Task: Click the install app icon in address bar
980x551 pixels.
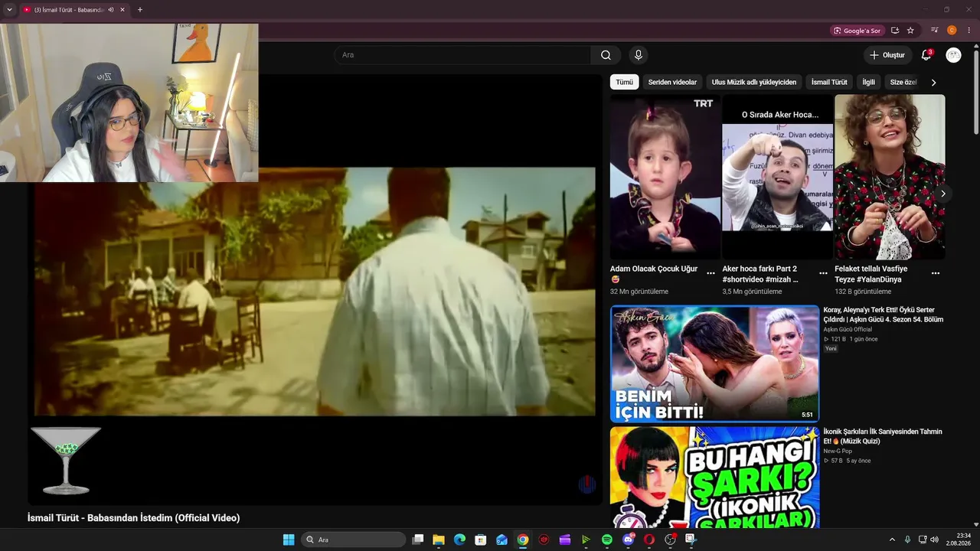Action: coord(894,31)
